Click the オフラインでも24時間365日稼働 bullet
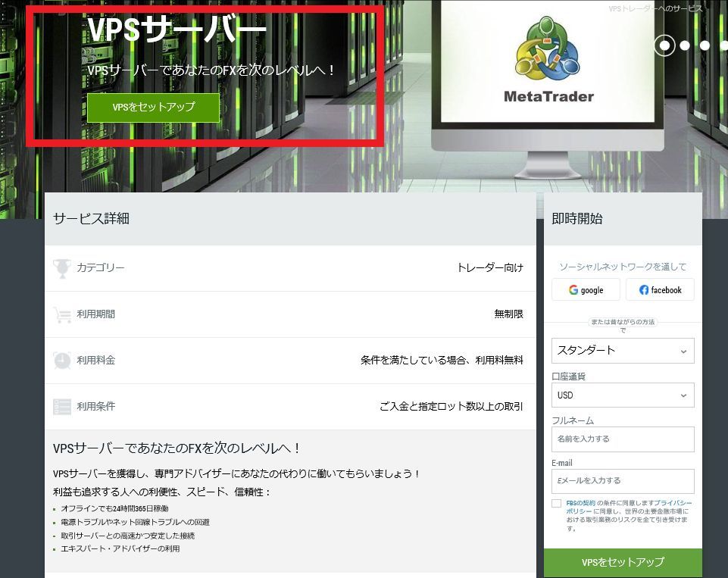 tap(114, 509)
